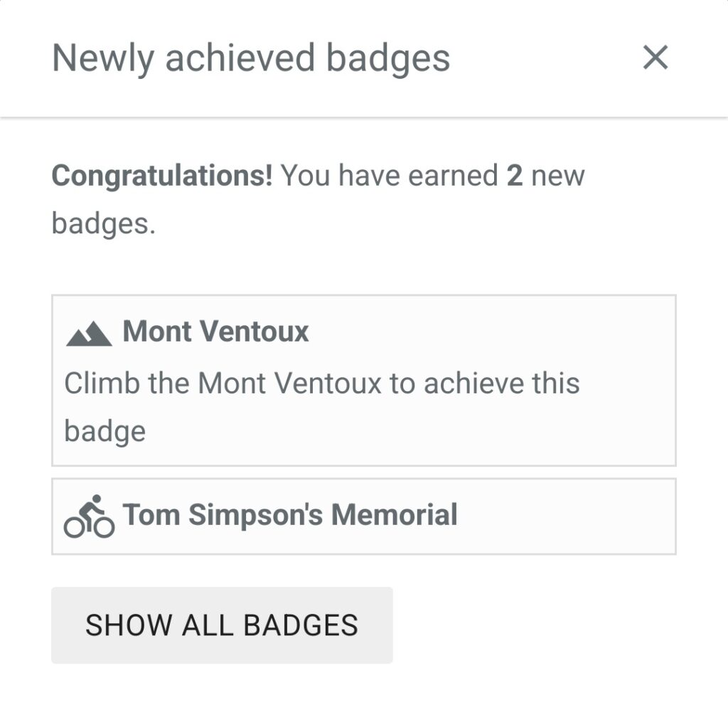Viewport: 728px width, 705px height.
Task: Click the 'Newly achieved badges' dialog heading
Action: coord(251,58)
